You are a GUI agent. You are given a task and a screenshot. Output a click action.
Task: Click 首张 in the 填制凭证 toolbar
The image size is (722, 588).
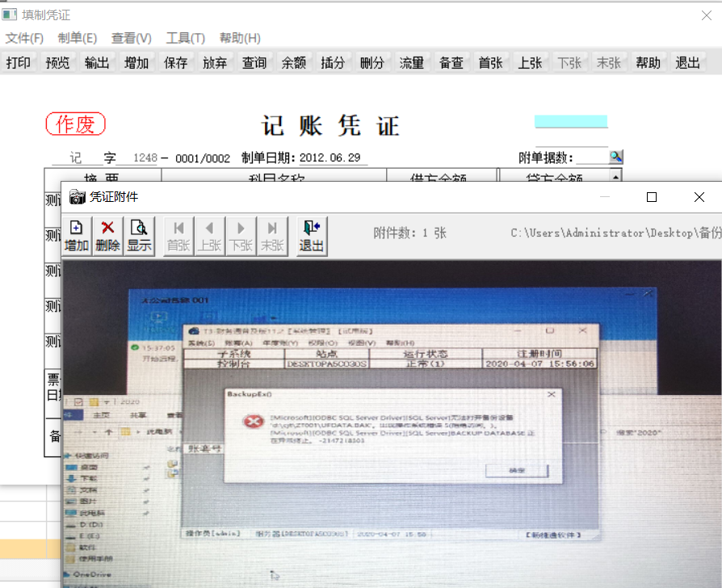(490, 63)
